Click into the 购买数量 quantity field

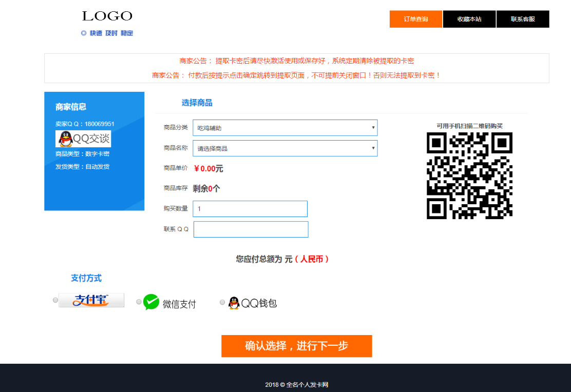[250, 209]
